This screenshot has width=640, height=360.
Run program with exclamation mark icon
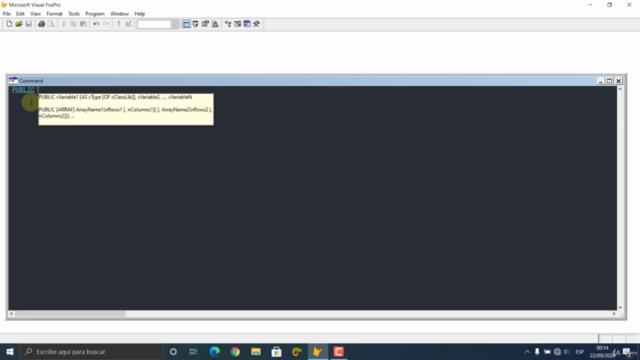click(118, 24)
